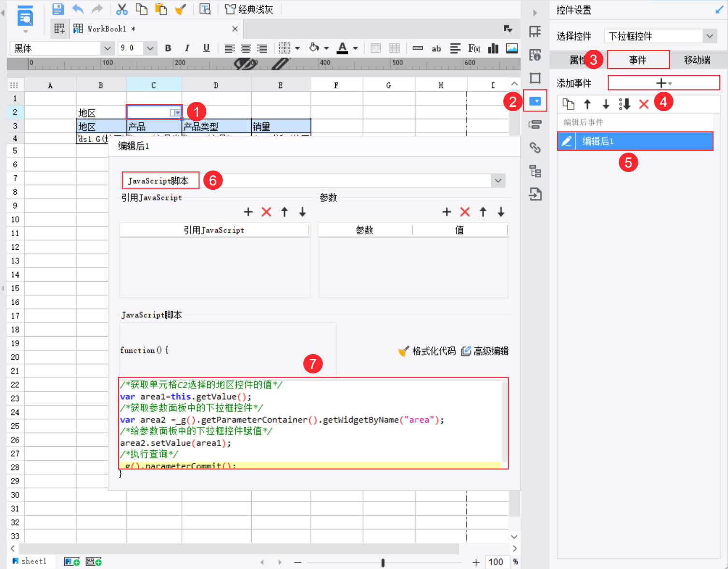Sort events with the sort icon

625,104
